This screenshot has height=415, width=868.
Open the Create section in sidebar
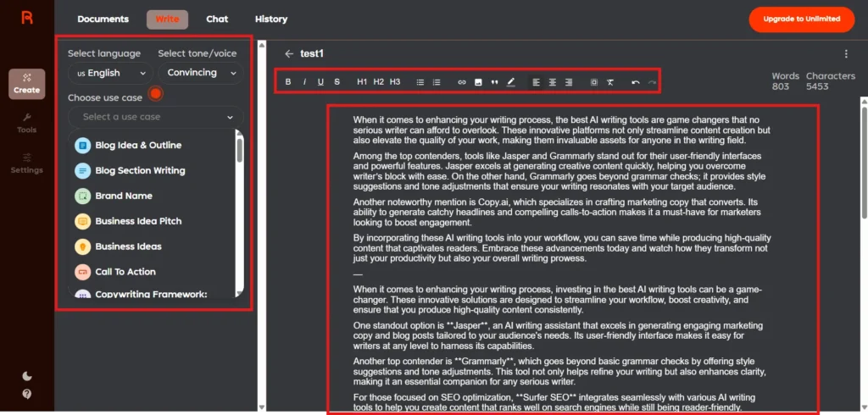click(x=26, y=84)
